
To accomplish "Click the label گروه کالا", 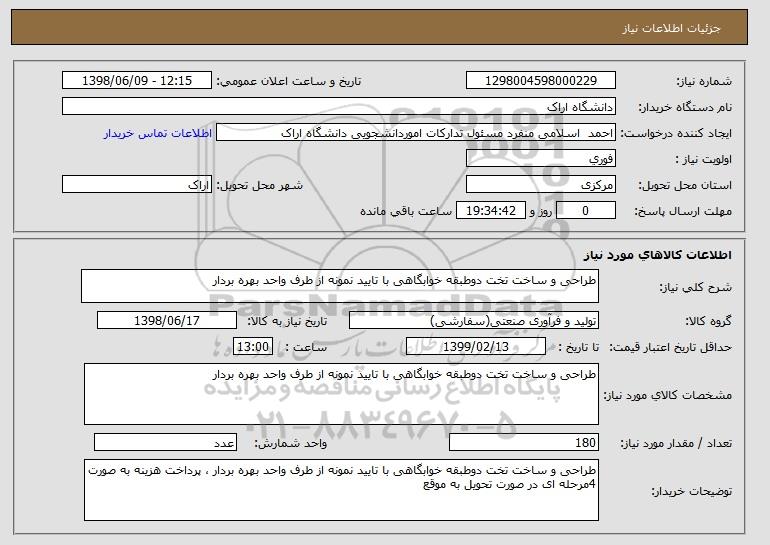I will [x=708, y=321].
